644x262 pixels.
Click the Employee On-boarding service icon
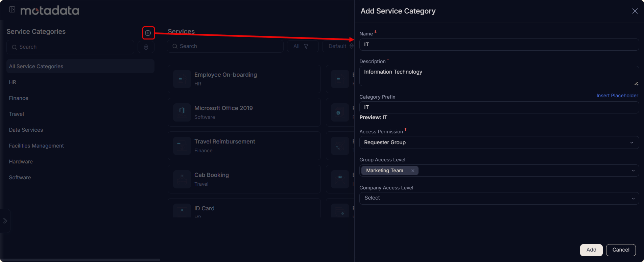tap(182, 79)
